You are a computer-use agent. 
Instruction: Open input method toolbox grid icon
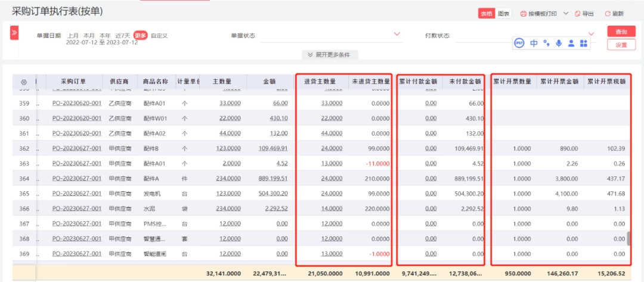(x=583, y=43)
